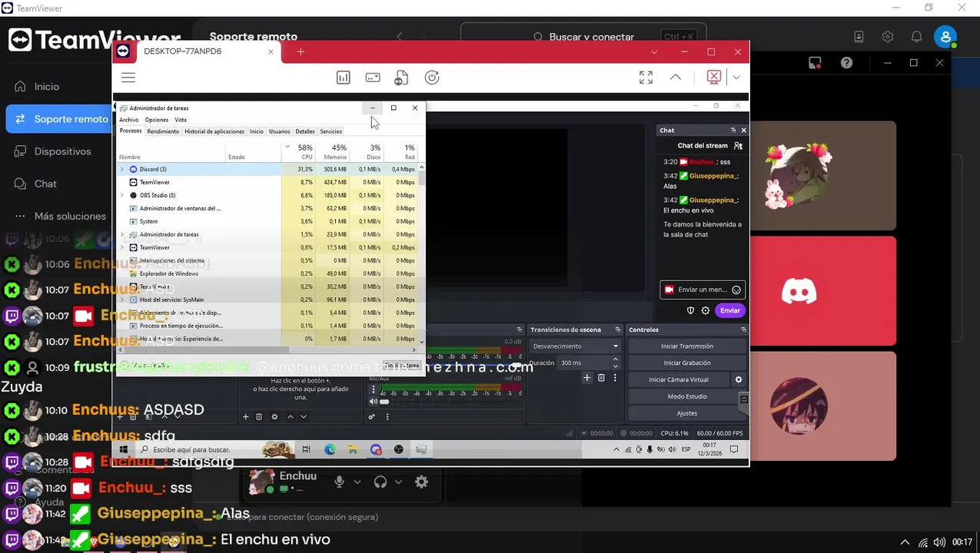This screenshot has width=980, height=553.
Task: Click Enviar un mensaje chat input
Action: pos(703,290)
